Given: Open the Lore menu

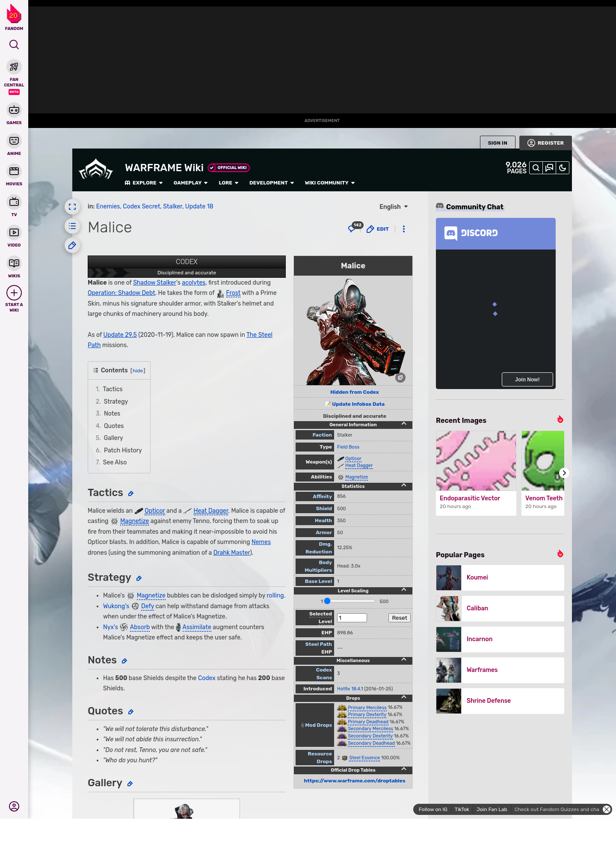Looking at the screenshot, I should tap(228, 183).
